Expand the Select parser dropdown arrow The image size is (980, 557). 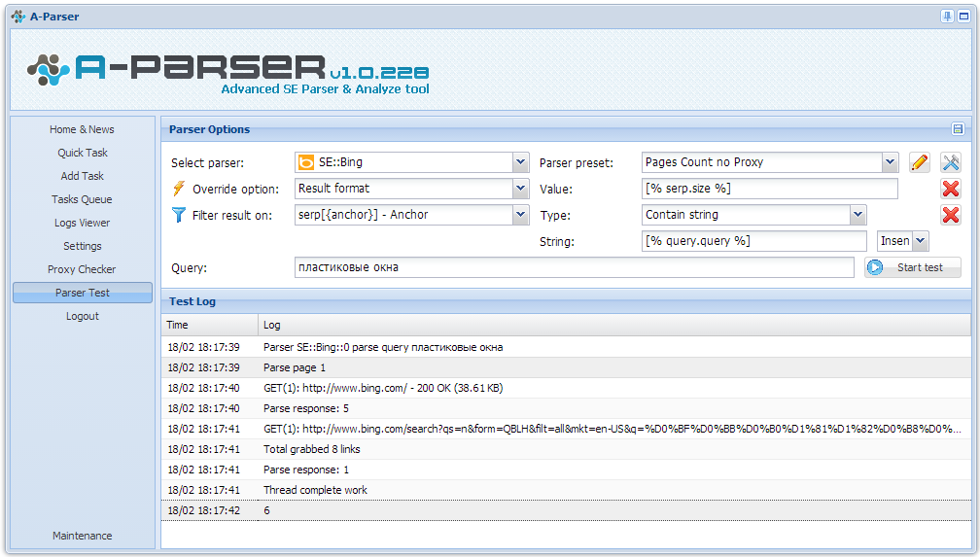click(521, 162)
